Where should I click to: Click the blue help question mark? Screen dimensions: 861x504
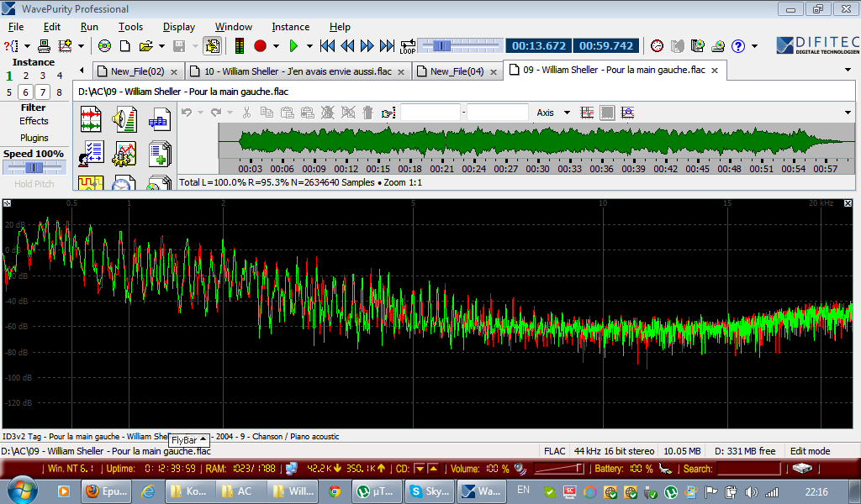(x=738, y=46)
